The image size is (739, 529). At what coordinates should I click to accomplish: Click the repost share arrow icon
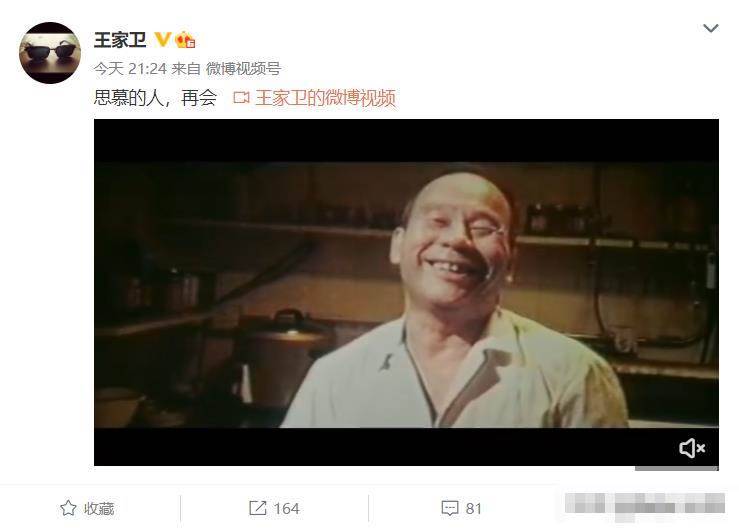(x=257, y=508)
